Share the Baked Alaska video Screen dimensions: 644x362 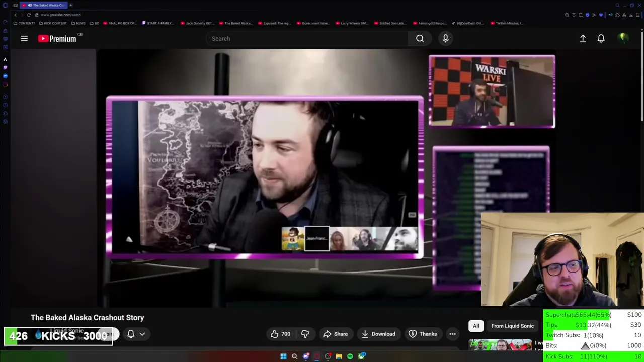335,334
